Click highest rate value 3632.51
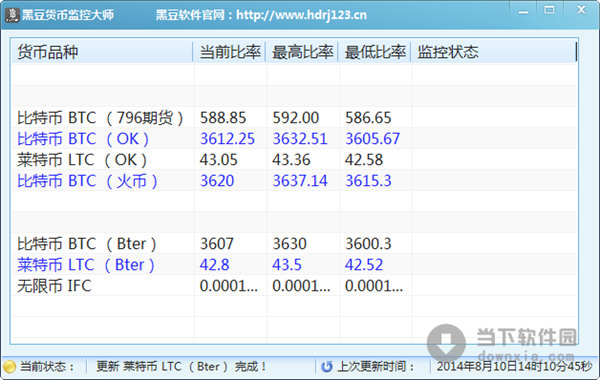This screenshot has height=380, width=600. 300,139
